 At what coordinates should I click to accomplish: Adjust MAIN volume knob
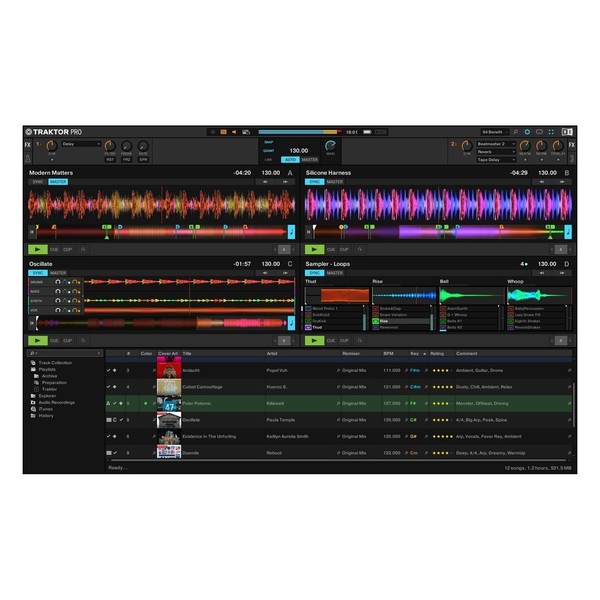click(331, 146)
